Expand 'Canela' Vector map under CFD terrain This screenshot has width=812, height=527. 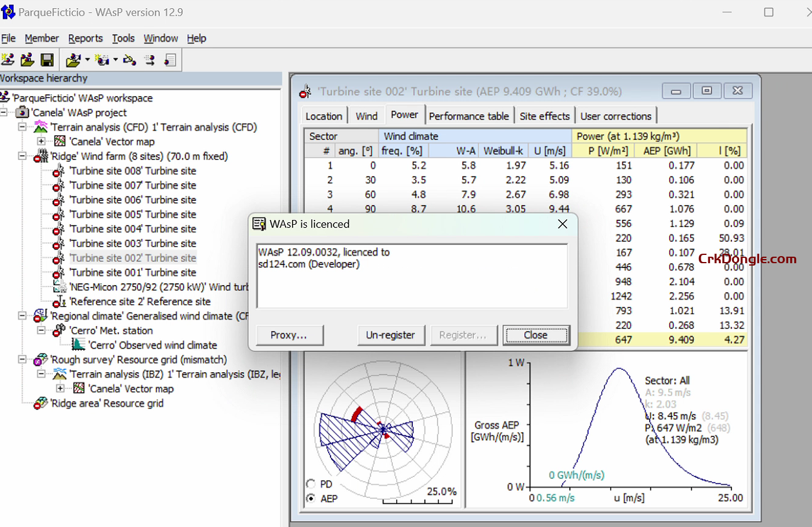pos(41,142)
